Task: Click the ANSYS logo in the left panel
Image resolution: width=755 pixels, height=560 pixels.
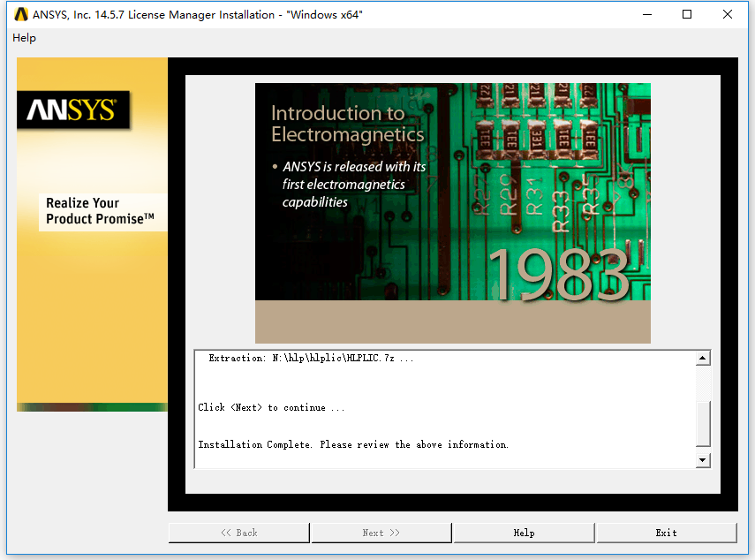Action: 73,110
